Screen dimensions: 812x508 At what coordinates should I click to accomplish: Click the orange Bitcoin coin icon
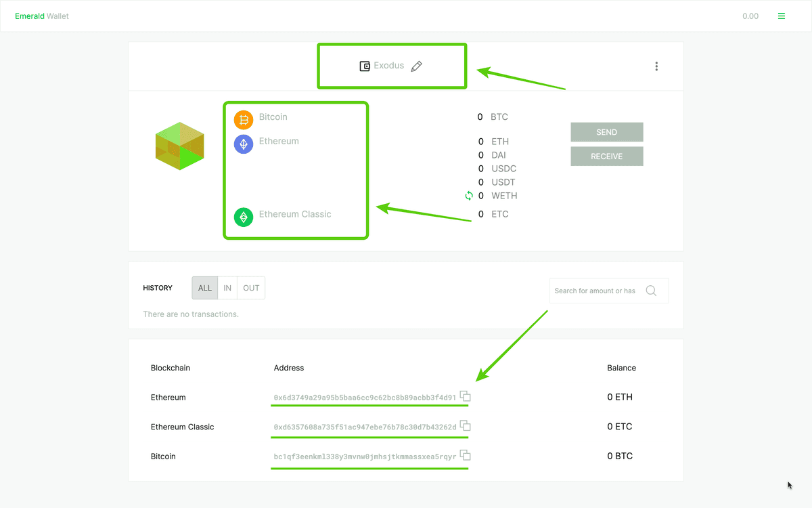coord(243,120)
